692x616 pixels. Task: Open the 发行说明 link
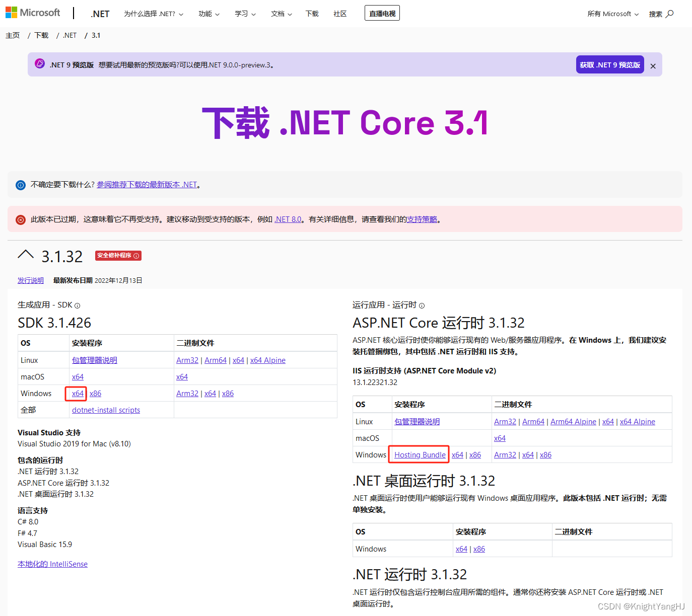[x=31, y=280]
